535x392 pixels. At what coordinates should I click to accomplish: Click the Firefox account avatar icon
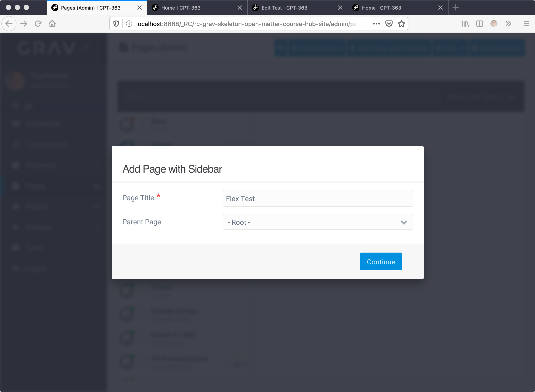pyautogui.click(x=494, y=23)
